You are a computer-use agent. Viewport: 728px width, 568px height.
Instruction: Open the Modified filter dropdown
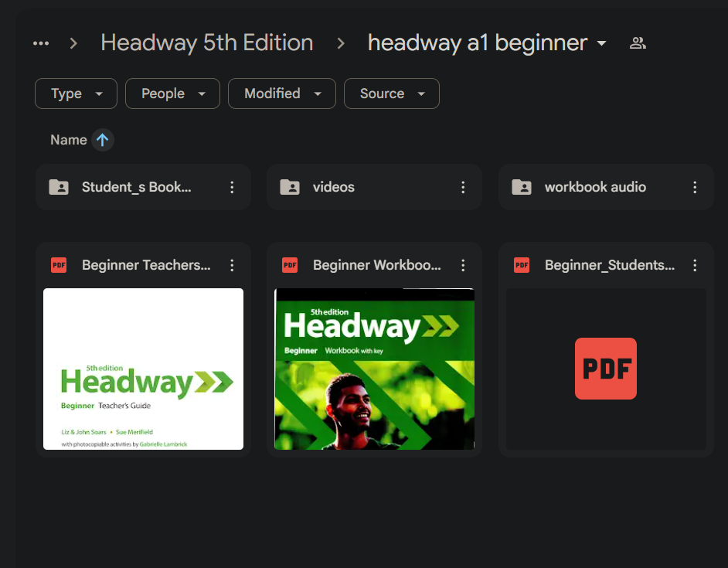click(282, 94)
